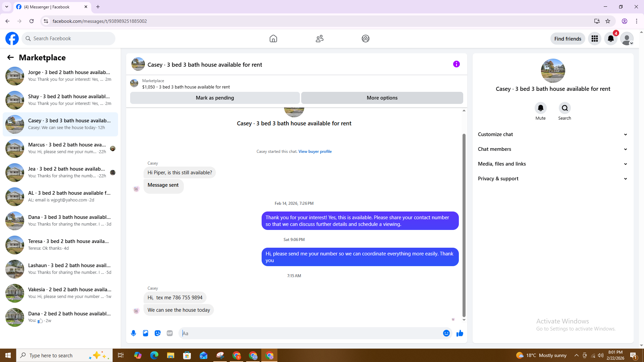Open Task View on the taskbar

[121, 355]
